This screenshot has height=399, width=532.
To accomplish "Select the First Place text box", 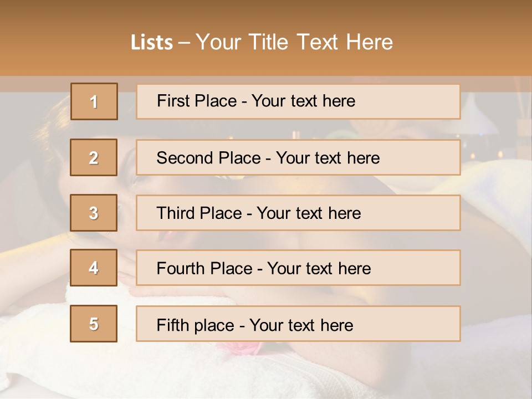I will coord(298,101).
